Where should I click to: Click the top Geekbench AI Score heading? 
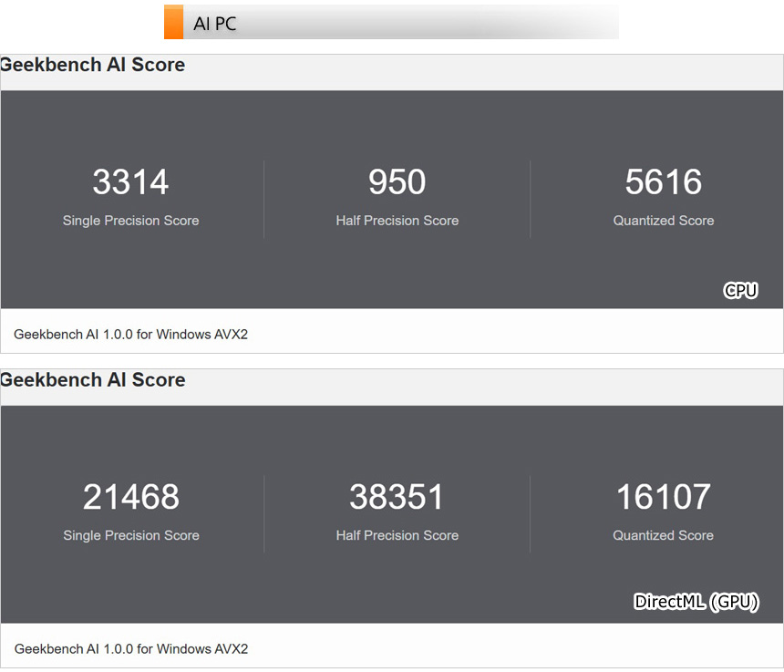point(92,65)
